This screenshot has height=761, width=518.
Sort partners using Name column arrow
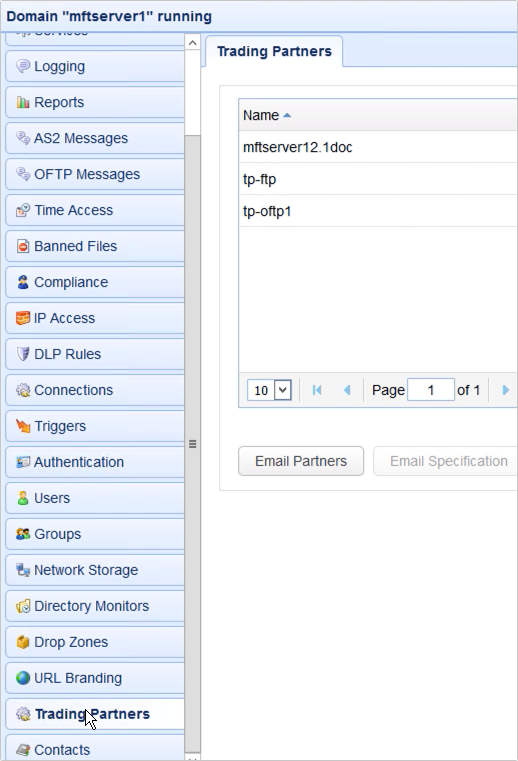(287, 116)
